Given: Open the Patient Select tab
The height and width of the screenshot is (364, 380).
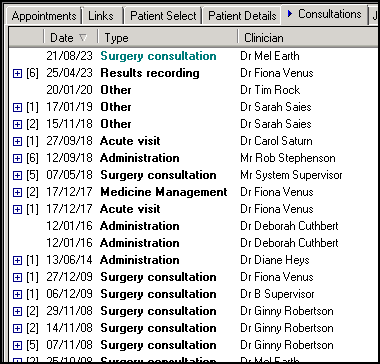Looking at the screenshot, I should click(x=163, y=16).
